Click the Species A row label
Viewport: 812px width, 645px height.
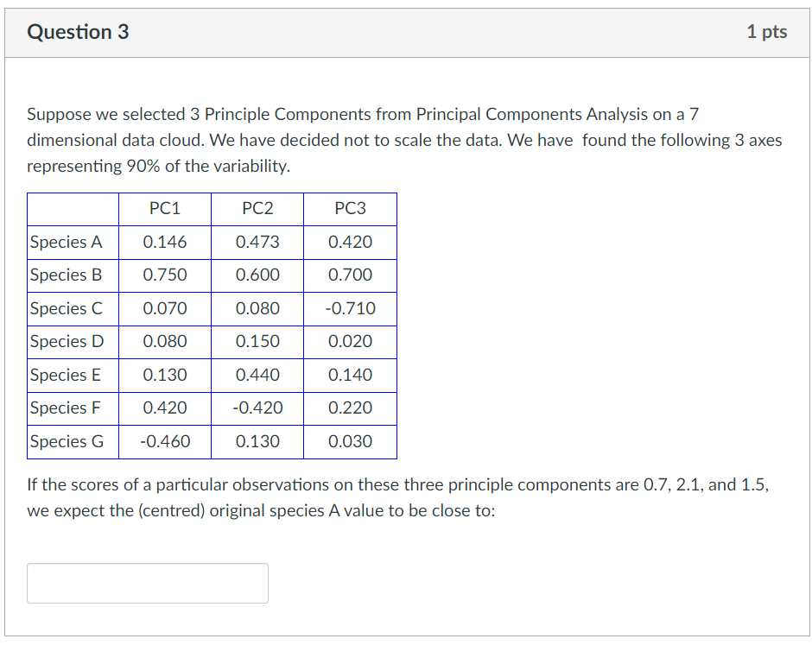tap(65, 242)
